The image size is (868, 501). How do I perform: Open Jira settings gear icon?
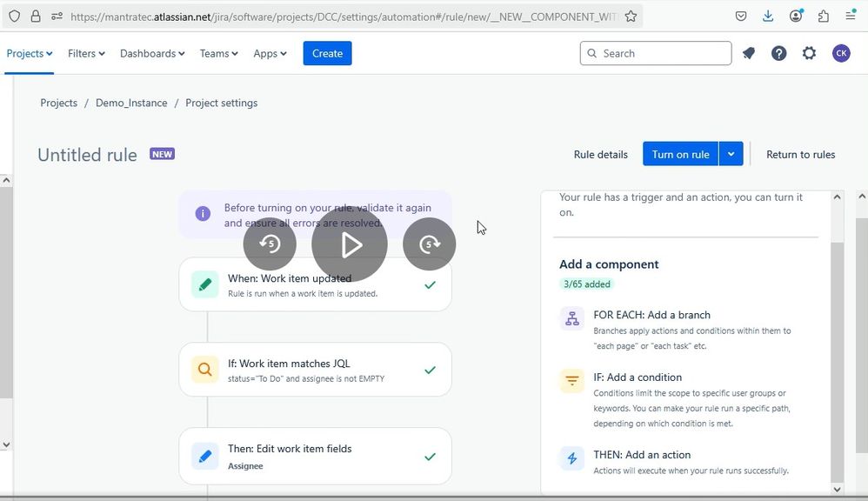coord(810,53)
